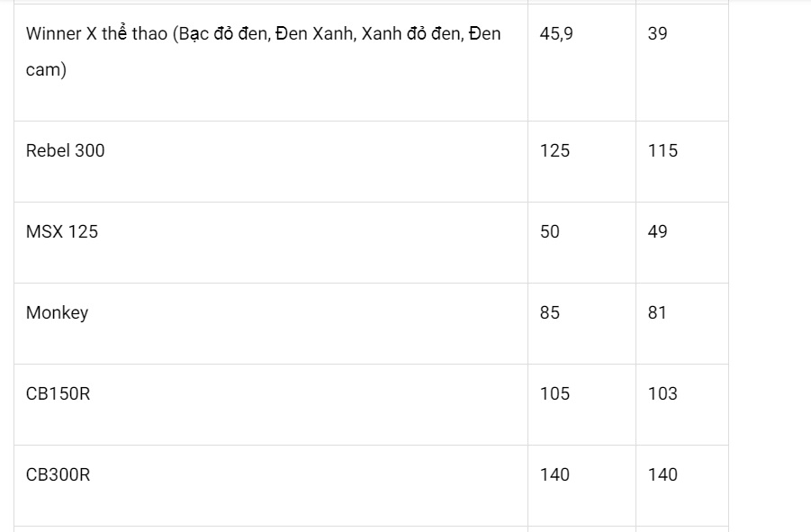
Task: Click the 85 price for Monkey
Action: point(550,313)
